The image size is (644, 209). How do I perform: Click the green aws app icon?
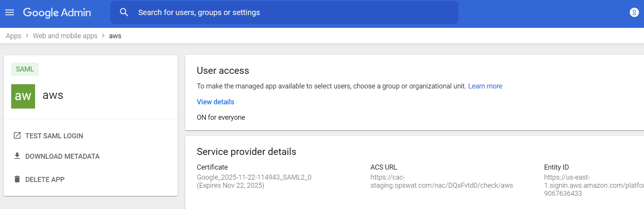point(23,96)
